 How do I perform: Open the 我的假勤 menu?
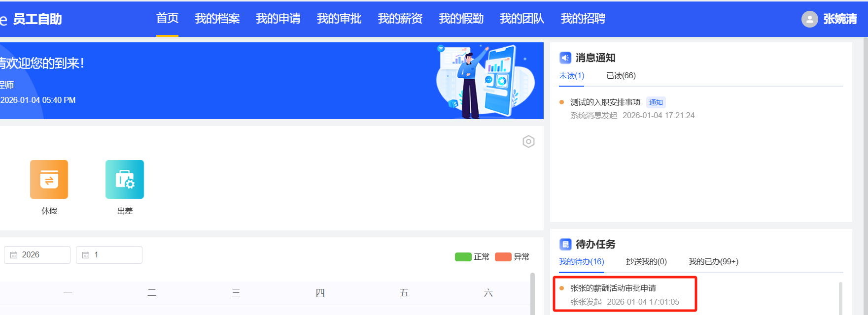point(461,19)
